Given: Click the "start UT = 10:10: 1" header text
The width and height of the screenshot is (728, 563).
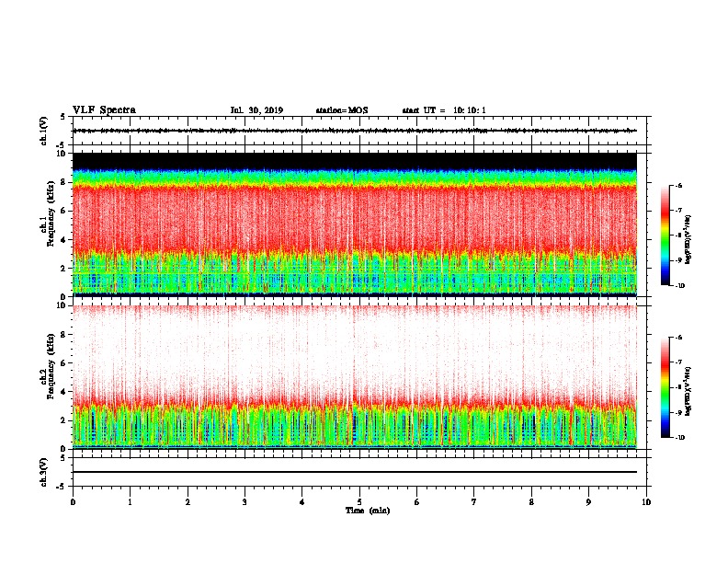Looking at the screenshot, I should click(x=444, y=110).
